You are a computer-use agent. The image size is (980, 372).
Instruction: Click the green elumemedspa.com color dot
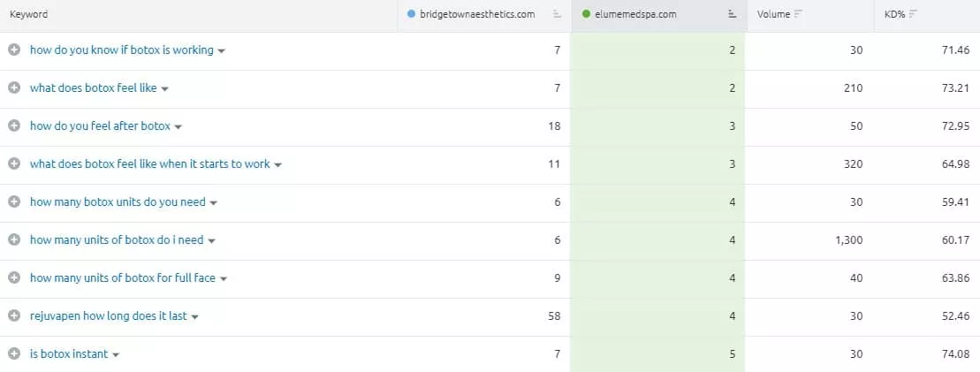coord(587,14)
